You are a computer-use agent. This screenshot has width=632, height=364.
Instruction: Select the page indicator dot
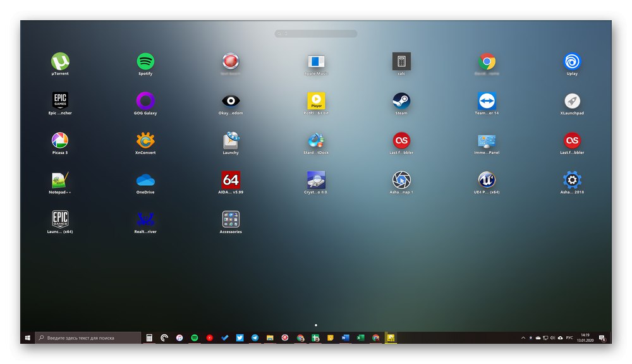[x=316, y=325]
